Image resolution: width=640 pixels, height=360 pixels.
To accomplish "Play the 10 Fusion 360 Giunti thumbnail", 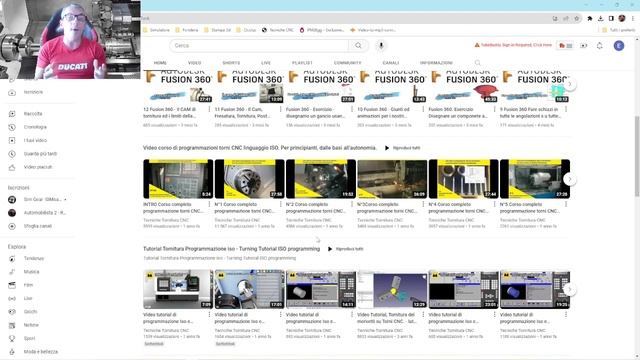I will coord(392,87).
